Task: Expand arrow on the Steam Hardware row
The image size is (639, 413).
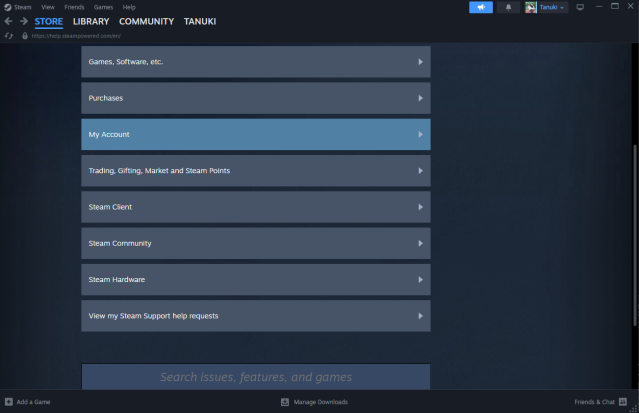Action: [x=421, y=279]
